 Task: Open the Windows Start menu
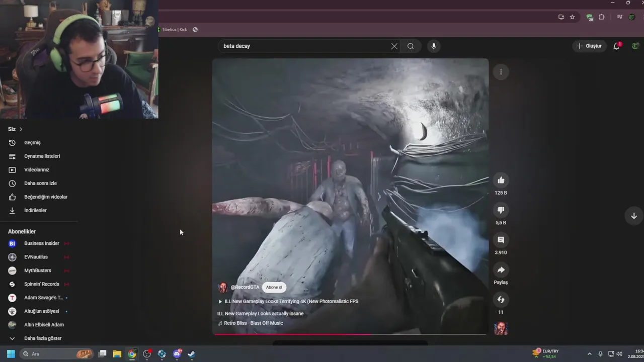click(11, 354)
